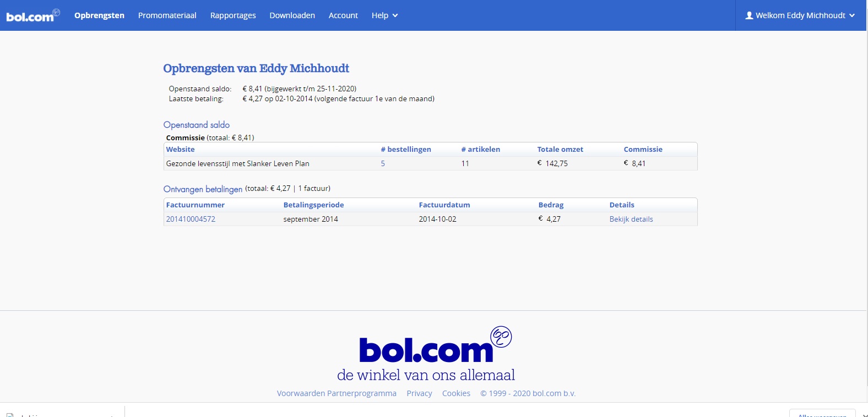This screenshot has width=868, height=417.
Task: Click the bol.com logo in header
Action: pos(33,15)
